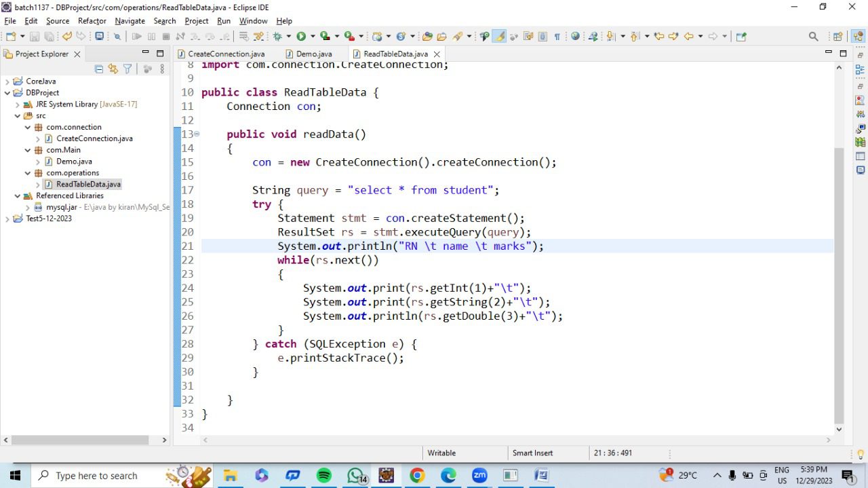This screenshot has width=868, height=488.
Task: Open Project Explorer view menu dots
Action: (x=162, y=69)
